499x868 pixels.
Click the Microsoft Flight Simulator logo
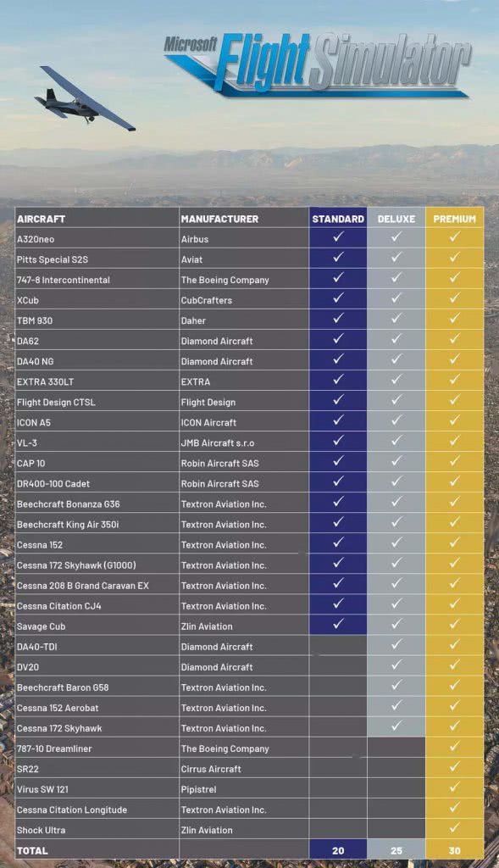[x=318, y=64]
